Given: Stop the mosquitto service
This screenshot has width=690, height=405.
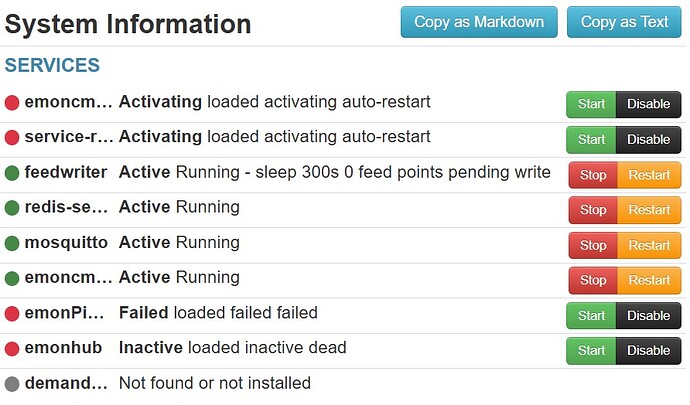Looking at the screenshot, I should click(x=593, y=245).
